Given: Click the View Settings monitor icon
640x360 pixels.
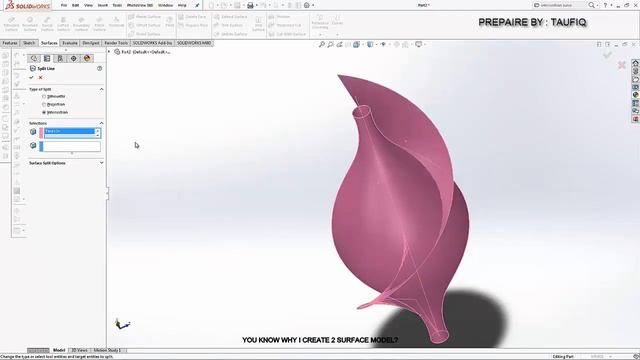Looking at the screenshot, I should click(418, 44).
